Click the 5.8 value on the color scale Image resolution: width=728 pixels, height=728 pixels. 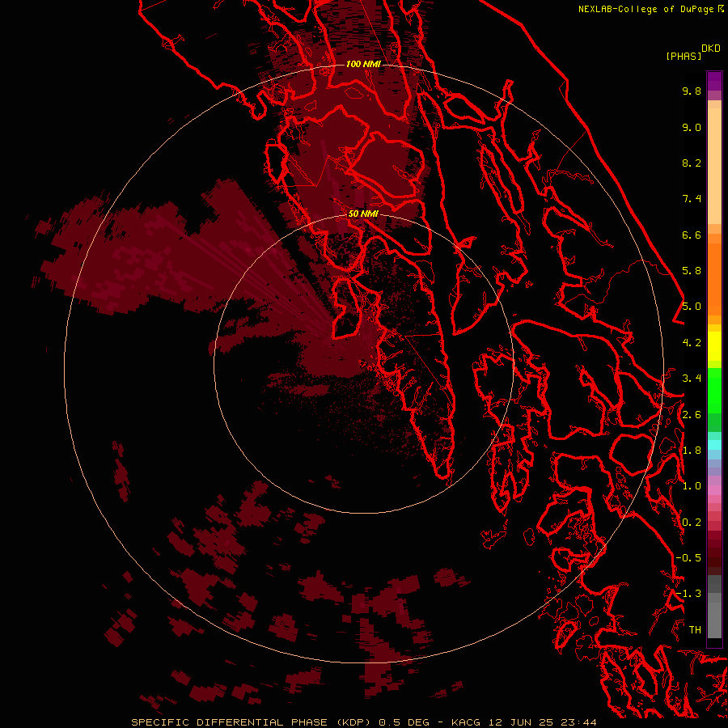click(x=692, y=270)
